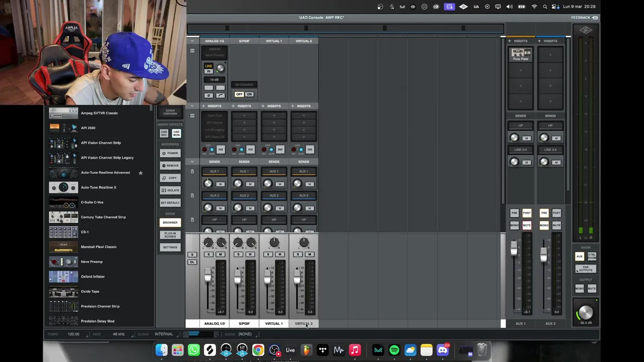Click the Analog 1/2 channel fader
Image resolution: width=644 pixels, height=362 pixels.
[x=207, y=276]
